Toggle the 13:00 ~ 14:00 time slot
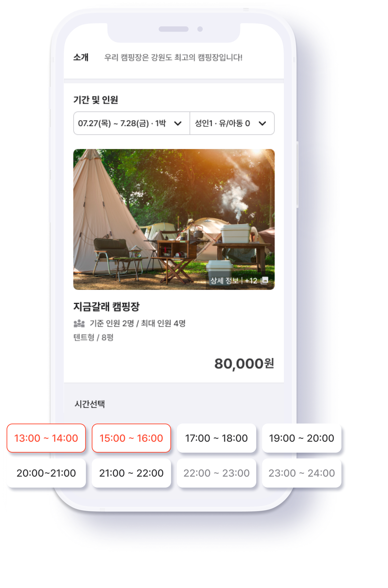388x588 pixels. pos(46,438)
